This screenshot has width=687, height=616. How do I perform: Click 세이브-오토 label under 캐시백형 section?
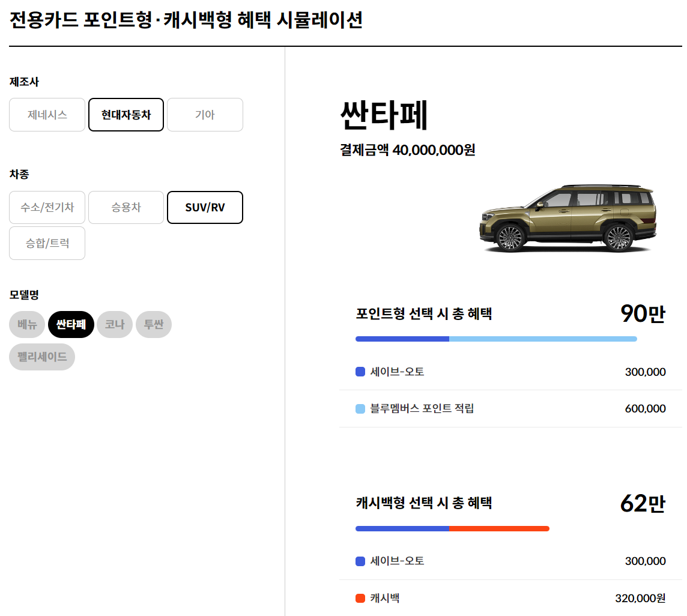[397, 561]
